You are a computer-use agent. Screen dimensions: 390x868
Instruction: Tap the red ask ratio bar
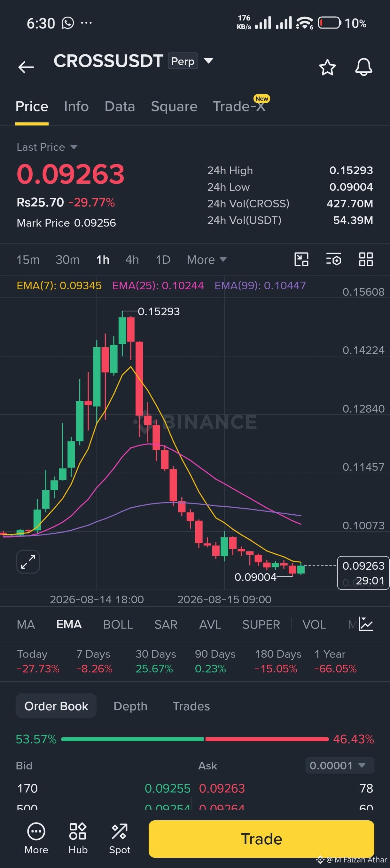[x=267, y=739]
